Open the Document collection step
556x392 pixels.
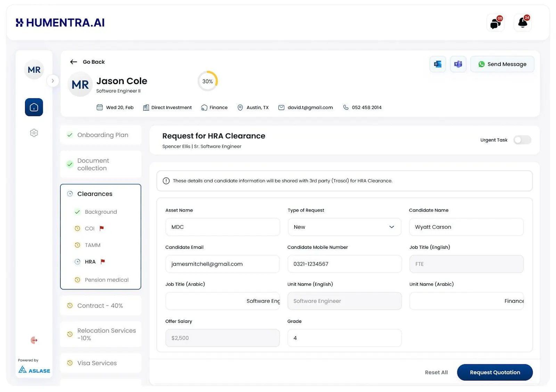[101, 164]
